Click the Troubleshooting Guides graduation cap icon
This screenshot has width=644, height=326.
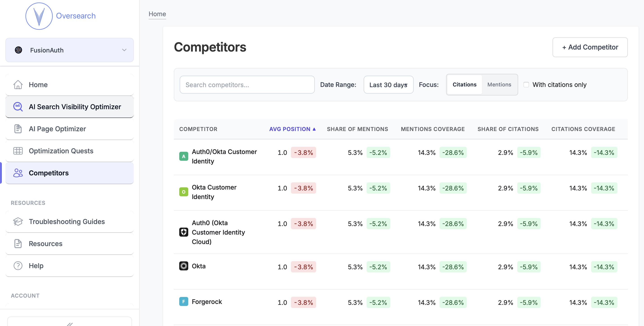18,222
